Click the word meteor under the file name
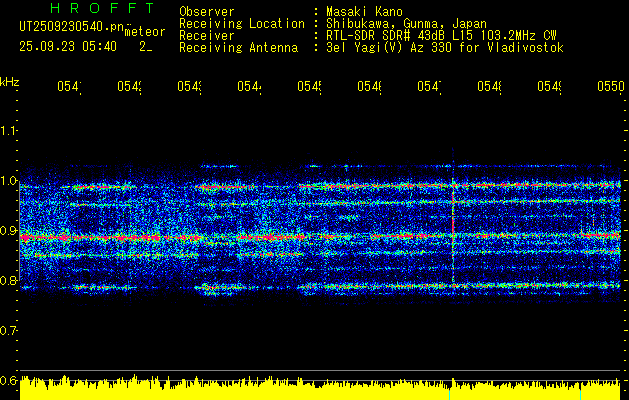Screen dimensions: 629x400 (145, 32)
